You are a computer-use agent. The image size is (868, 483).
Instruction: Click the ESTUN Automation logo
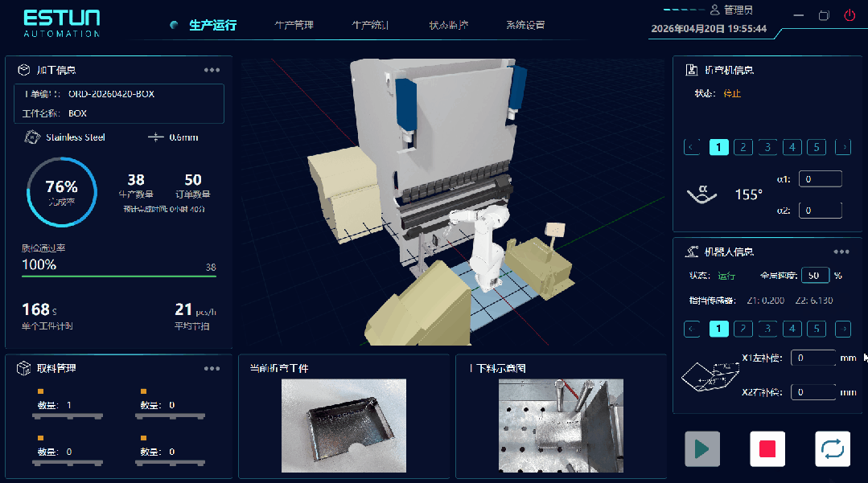click(62, 23)
